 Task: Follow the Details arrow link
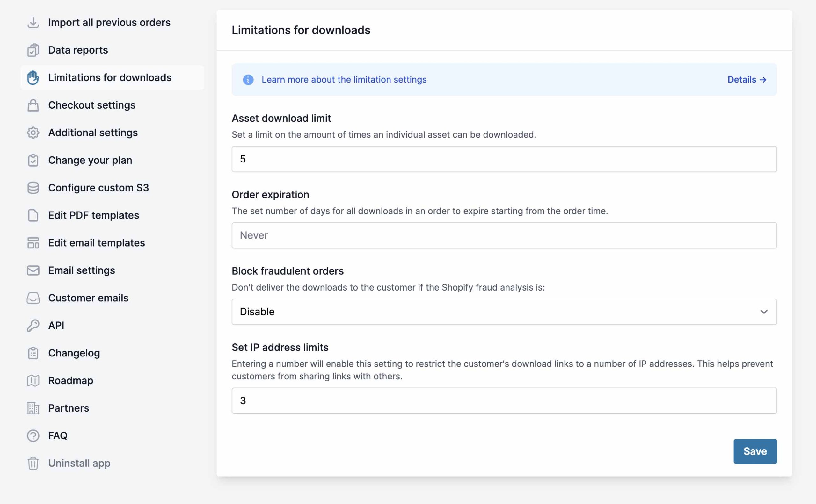click(x=747, y=80)
